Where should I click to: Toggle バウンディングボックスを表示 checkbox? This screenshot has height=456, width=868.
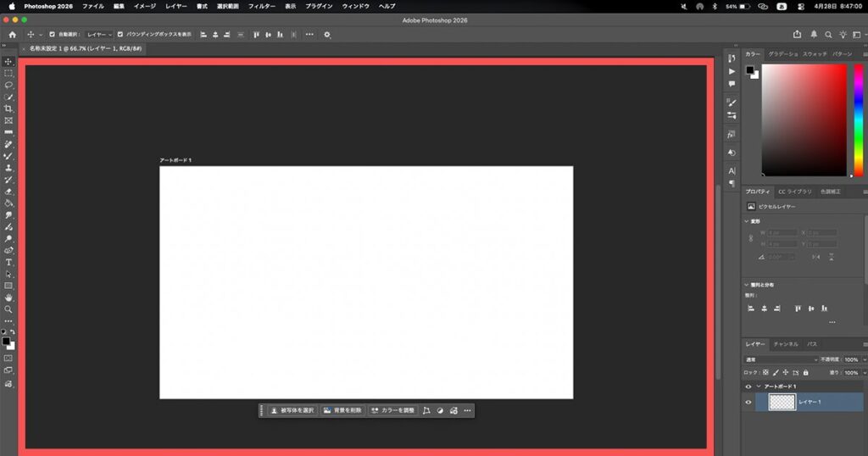tap(120, 34)
